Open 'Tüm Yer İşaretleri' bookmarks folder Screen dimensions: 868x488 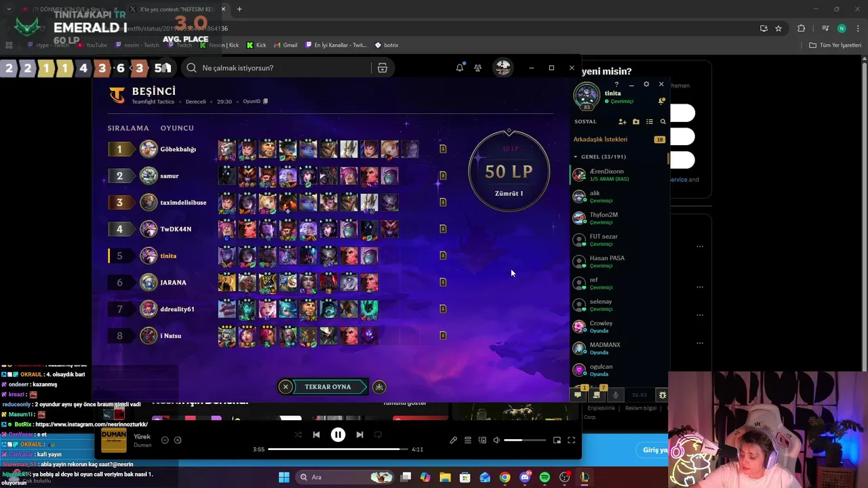[835, 45]
